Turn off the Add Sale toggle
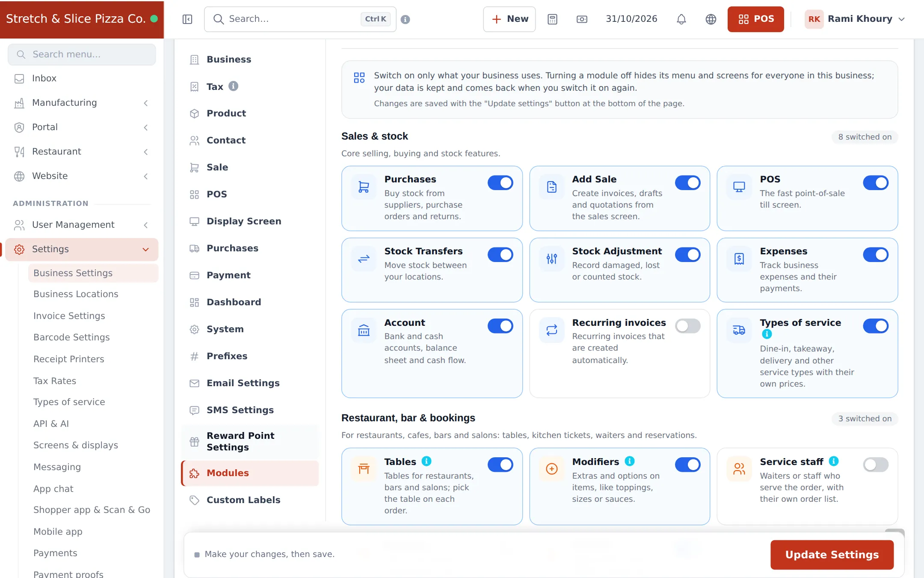Image resolution: width=924 pixels, height=578 pixels. coord(688,183)
